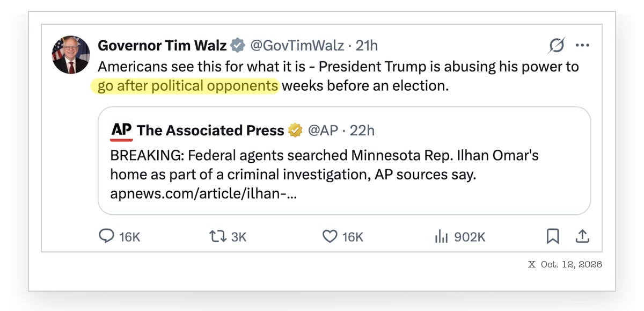Screen dimensions: 644x311
Task: Click the repost arrows icon
Action: (x=217, y=236)
